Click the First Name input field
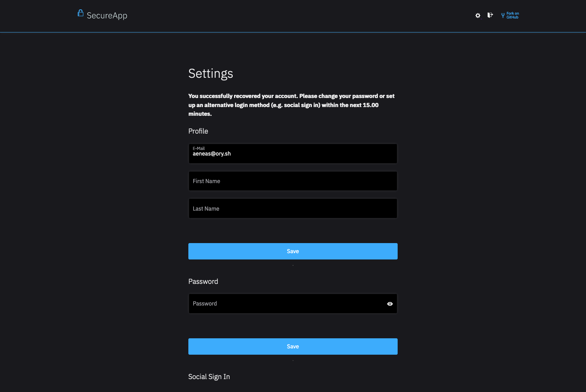Viewport: 586px width, 392px height. tap(292, 181)
